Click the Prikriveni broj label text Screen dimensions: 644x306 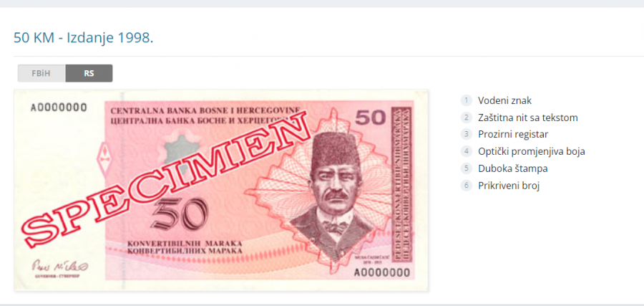coord(509,186)
